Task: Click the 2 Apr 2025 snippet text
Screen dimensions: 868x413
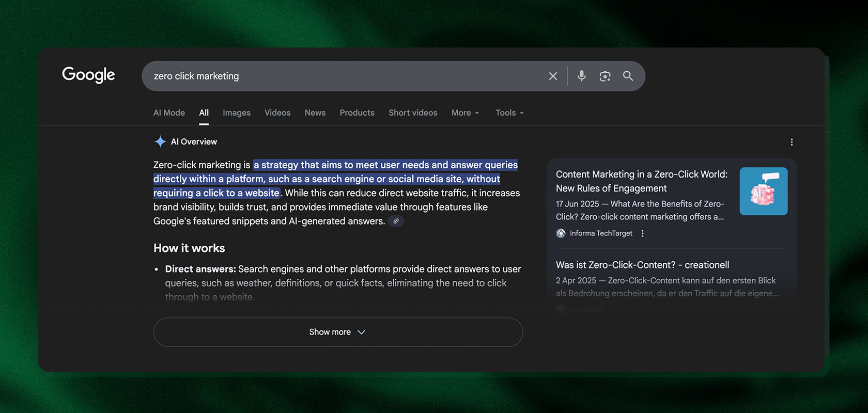Action: pos(667,287)
